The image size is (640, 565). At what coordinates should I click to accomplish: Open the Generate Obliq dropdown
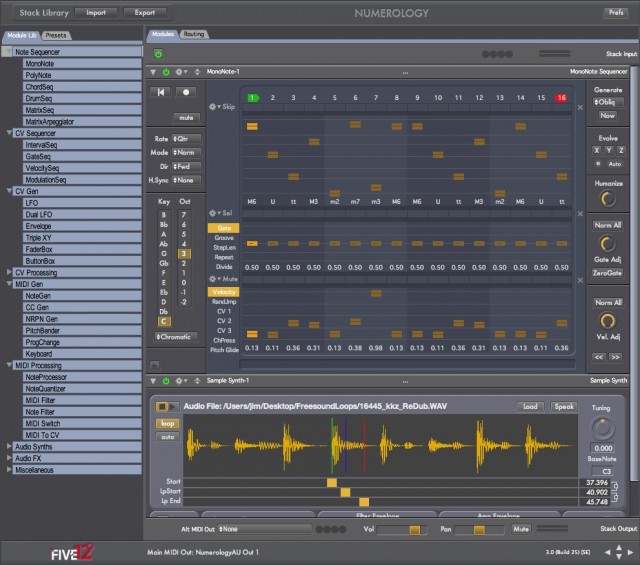click(608, 102)
